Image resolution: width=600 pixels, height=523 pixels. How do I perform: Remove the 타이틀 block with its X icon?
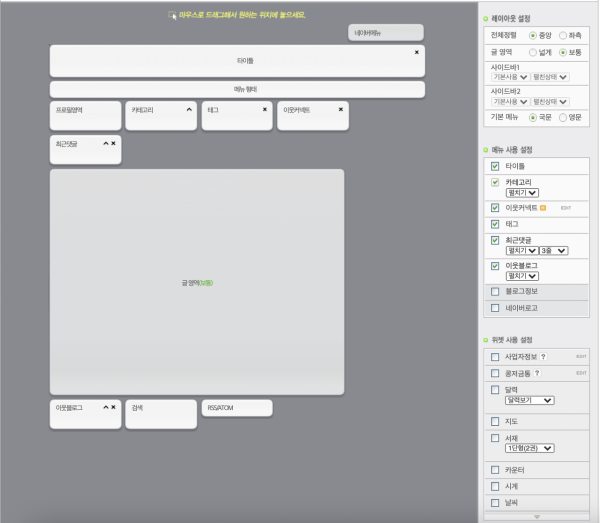[x=416, y=52]
